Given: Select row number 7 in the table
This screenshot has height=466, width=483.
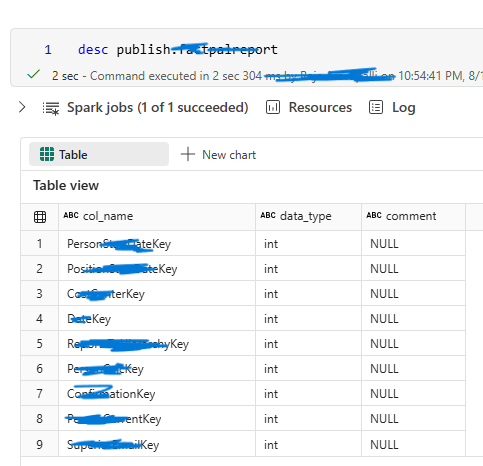Looking at the screenshot, I should 39,394.
